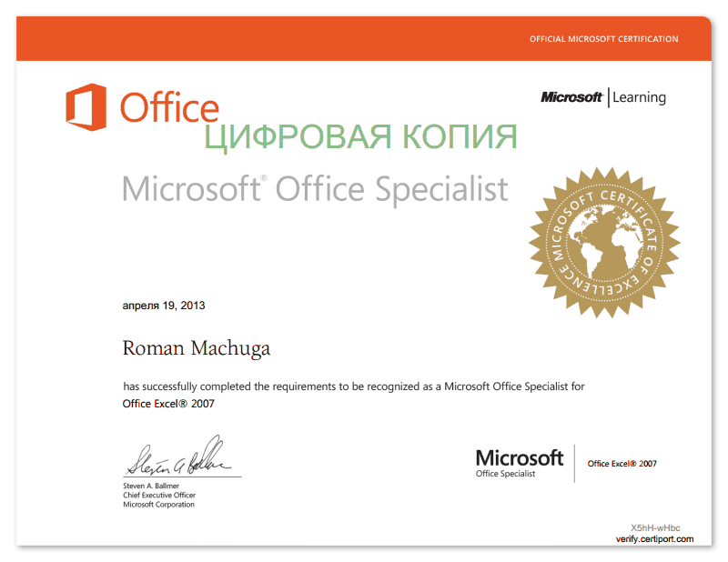Click the Chief Executive Officer text
Viewport: 728px width, 562px height.
click(159, 496)
